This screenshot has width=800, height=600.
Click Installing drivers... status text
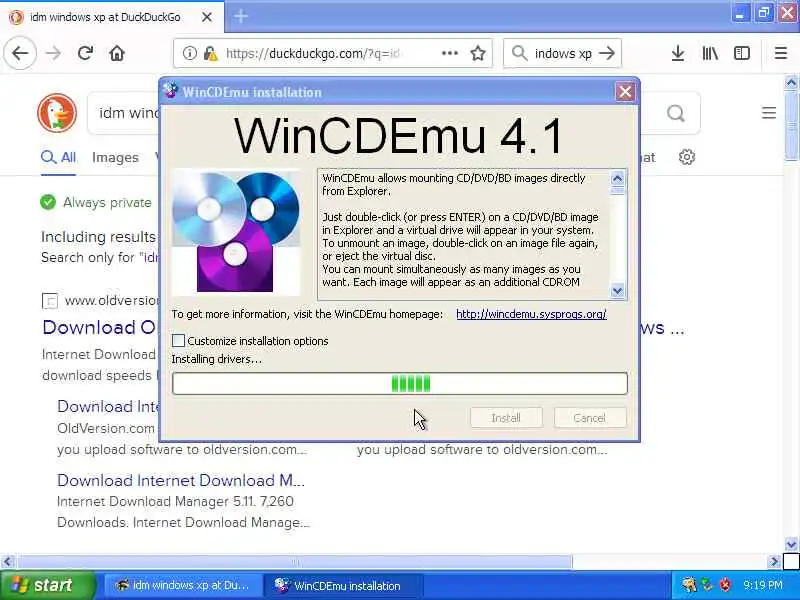pyautogui.click(x=216, y=359)
